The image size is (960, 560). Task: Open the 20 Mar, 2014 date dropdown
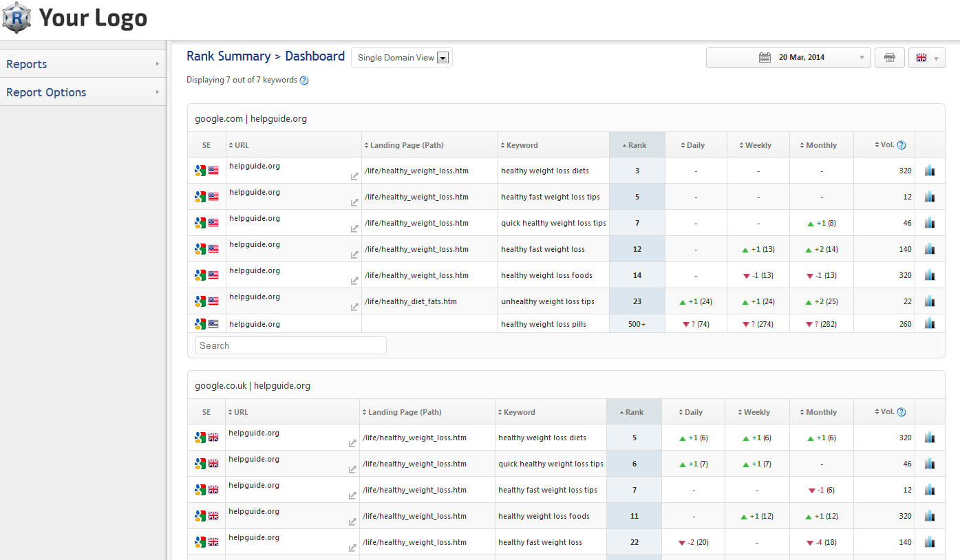[788, 58]
